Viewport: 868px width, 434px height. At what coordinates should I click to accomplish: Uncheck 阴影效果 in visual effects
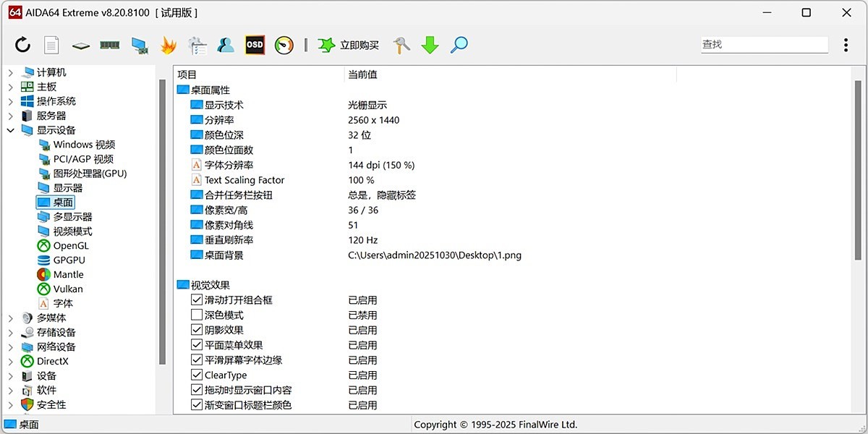196,330
